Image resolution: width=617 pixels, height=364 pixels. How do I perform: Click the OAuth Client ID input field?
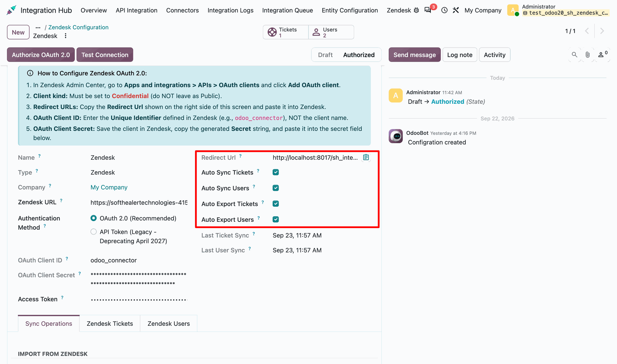click(139, 260)
